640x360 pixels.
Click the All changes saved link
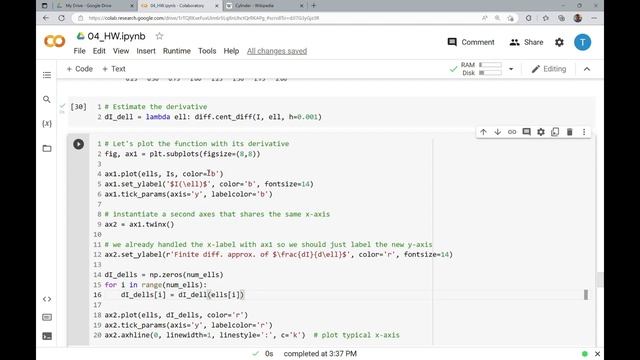coord(277,51)
